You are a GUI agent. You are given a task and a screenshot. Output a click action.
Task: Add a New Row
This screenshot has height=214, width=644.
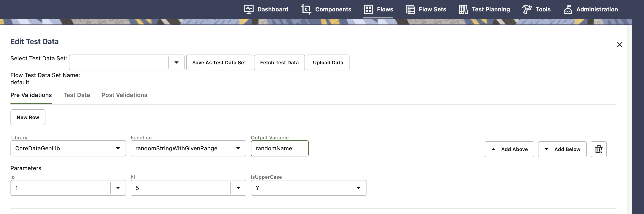click(x=28, y=117)
